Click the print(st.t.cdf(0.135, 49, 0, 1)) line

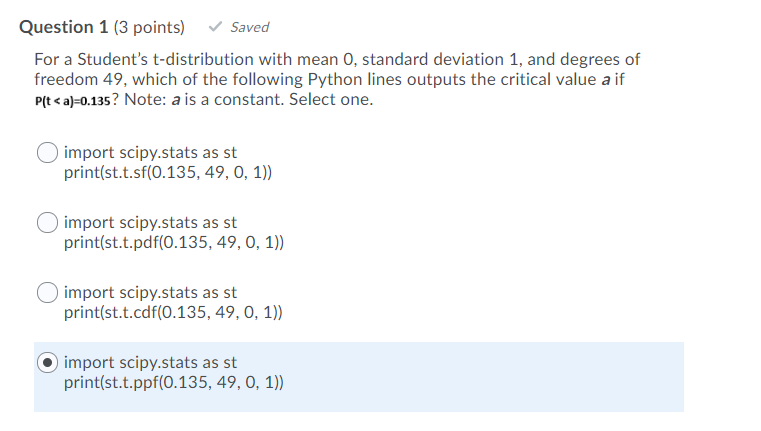(x=172, y=312)
